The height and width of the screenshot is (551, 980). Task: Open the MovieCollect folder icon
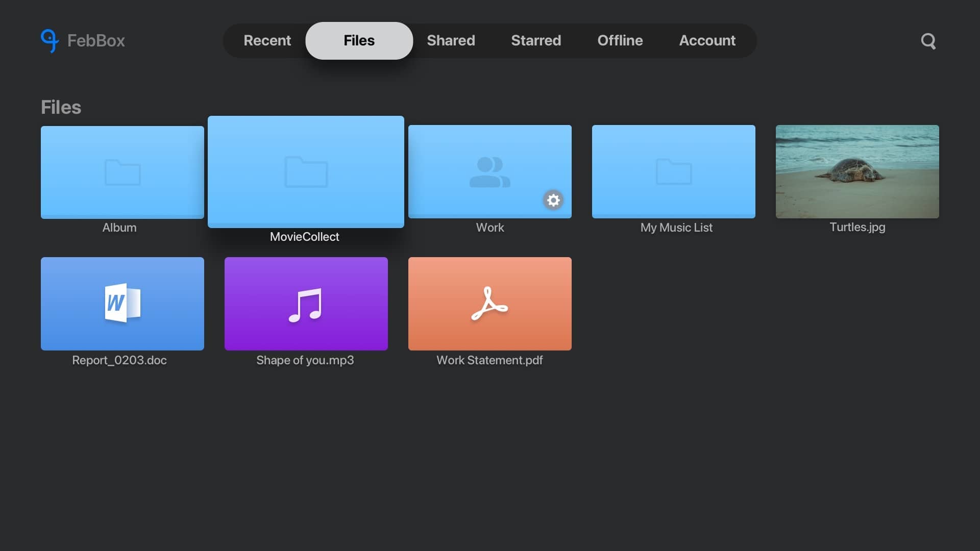(x=305, y=172)
